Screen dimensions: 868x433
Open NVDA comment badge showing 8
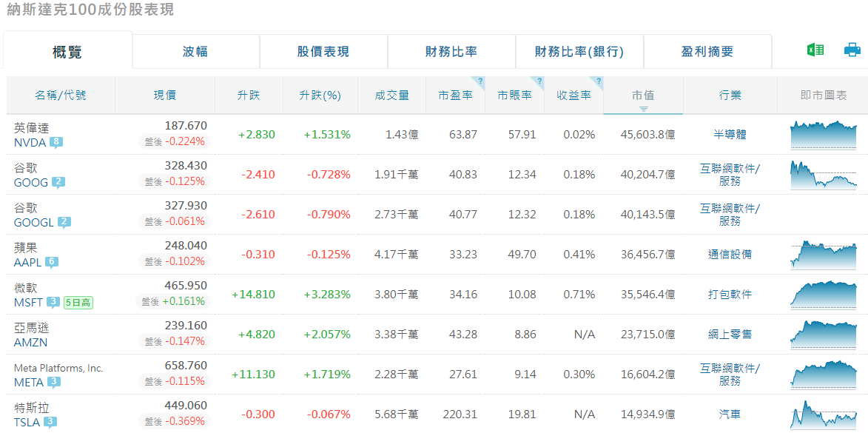click(56, 142)
